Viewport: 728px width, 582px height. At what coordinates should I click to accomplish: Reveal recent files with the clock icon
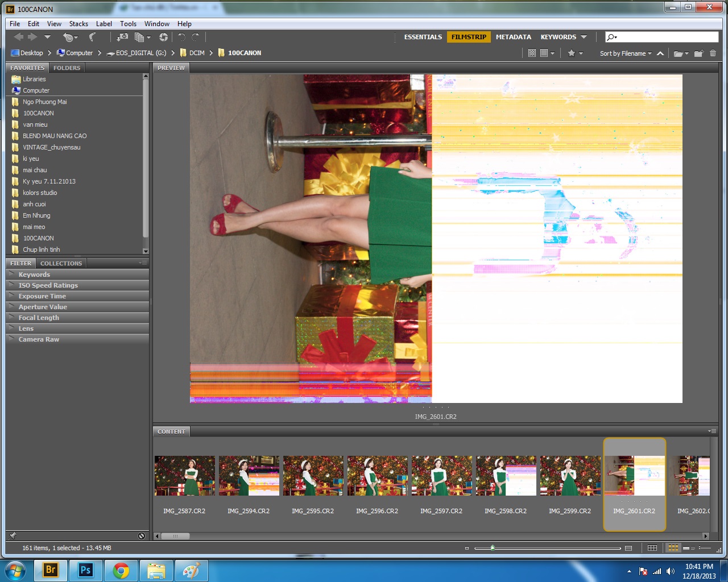coord(70,37)
